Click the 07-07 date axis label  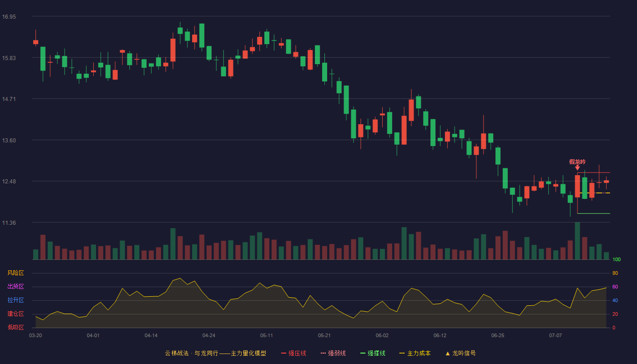556,335
